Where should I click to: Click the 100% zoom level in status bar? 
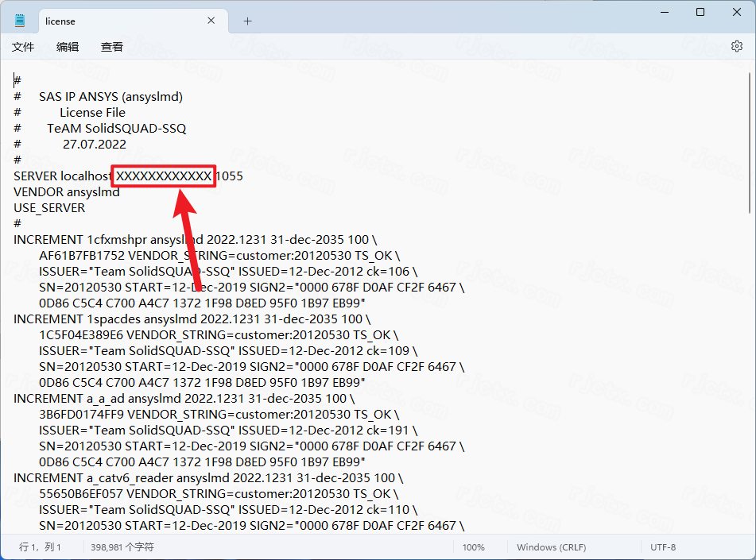(x=474, y=547)
